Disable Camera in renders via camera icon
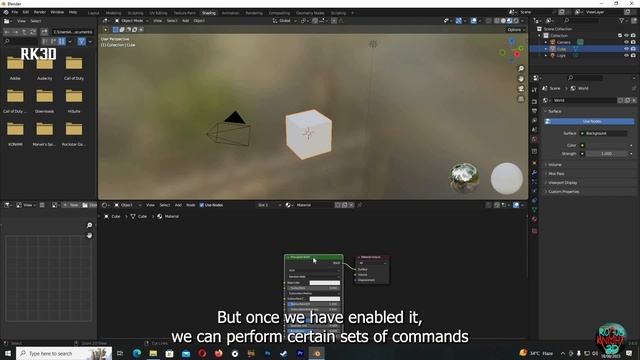 tap(633, 42)
